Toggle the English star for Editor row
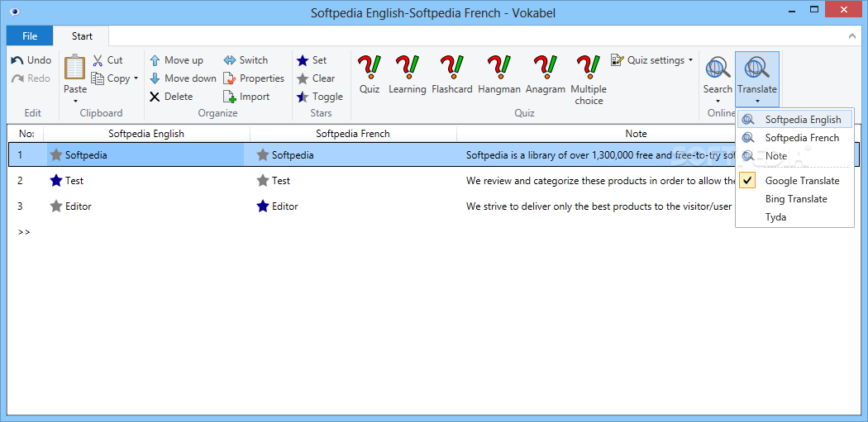The image size is (868, 422). pos(56,206)
